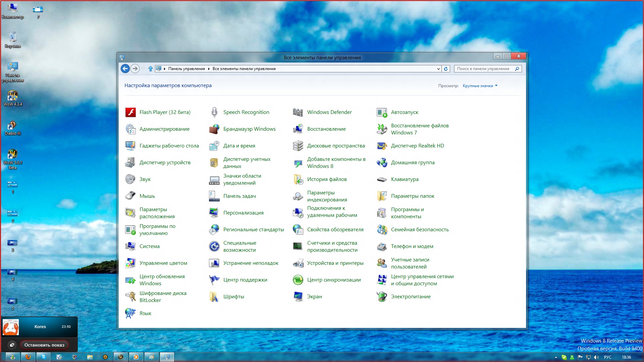Select Панель управления breadcrumb in address bar
This screenshot has width=644, height=362.
(186, 69)
